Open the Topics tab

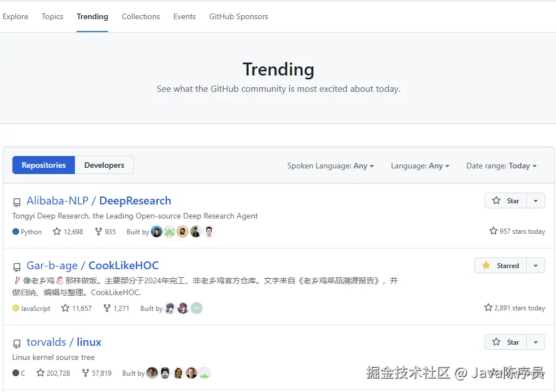click(x=52, y=17)
